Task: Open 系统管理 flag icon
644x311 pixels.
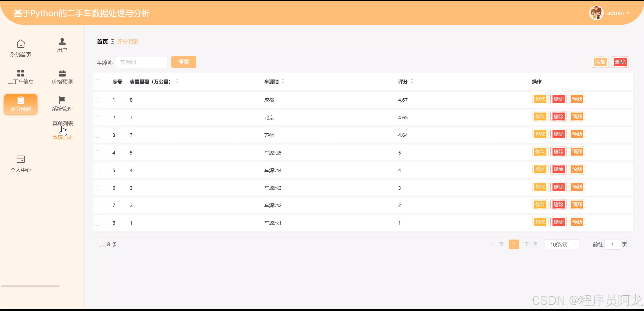Action: (x=62, y=100)
